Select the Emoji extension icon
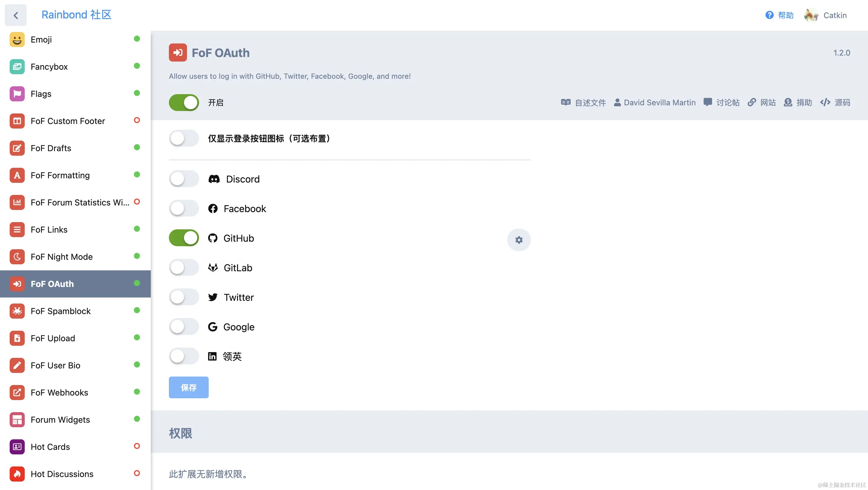The height and width of the screenshot is (490, 868). (x=17, y=40)
